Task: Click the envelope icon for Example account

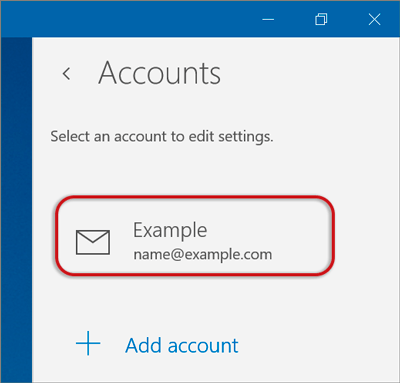Action: (x=93, y=242)
